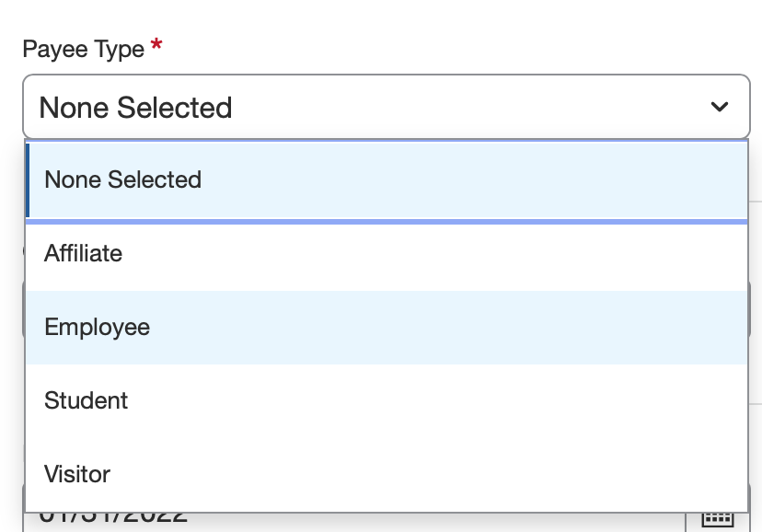Image resolution: width=762 pixels, height=532 pixels.
Task: Choose Student from the payee list
Action: coord(86,400)
